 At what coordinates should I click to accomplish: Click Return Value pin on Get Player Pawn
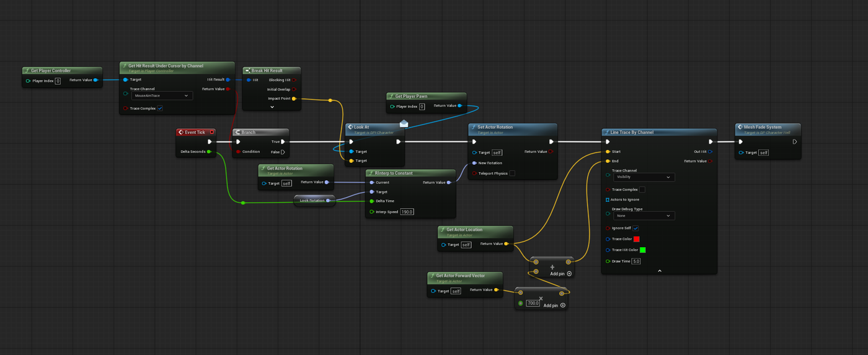459,106
